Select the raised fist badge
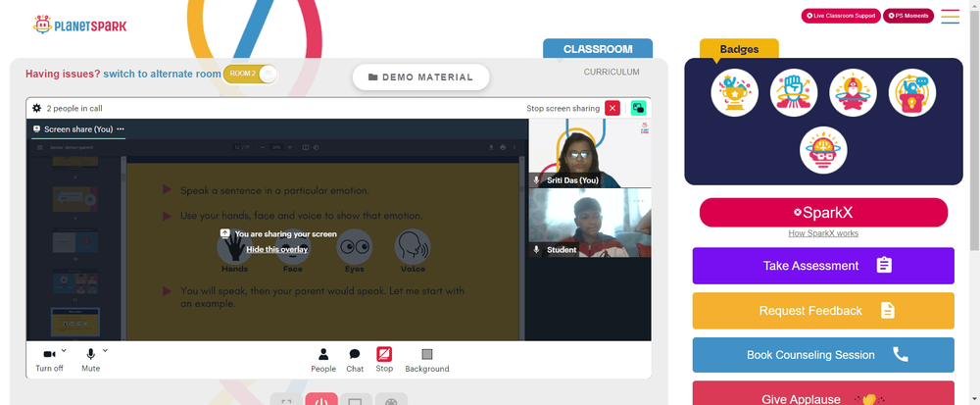Image resolution: width=980 pixels, height=405 pixels. click(x=794, y=92)
